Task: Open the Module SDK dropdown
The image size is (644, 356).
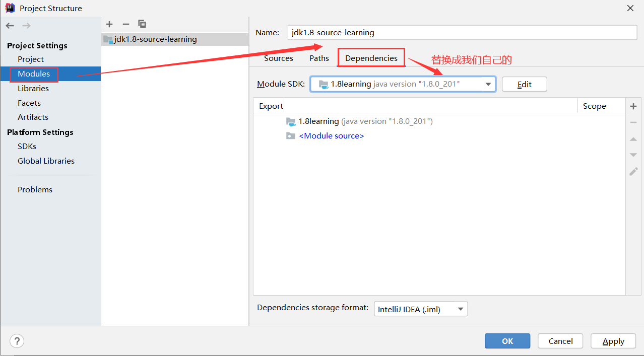Action: pyautogui.click(x=403, y=84)
